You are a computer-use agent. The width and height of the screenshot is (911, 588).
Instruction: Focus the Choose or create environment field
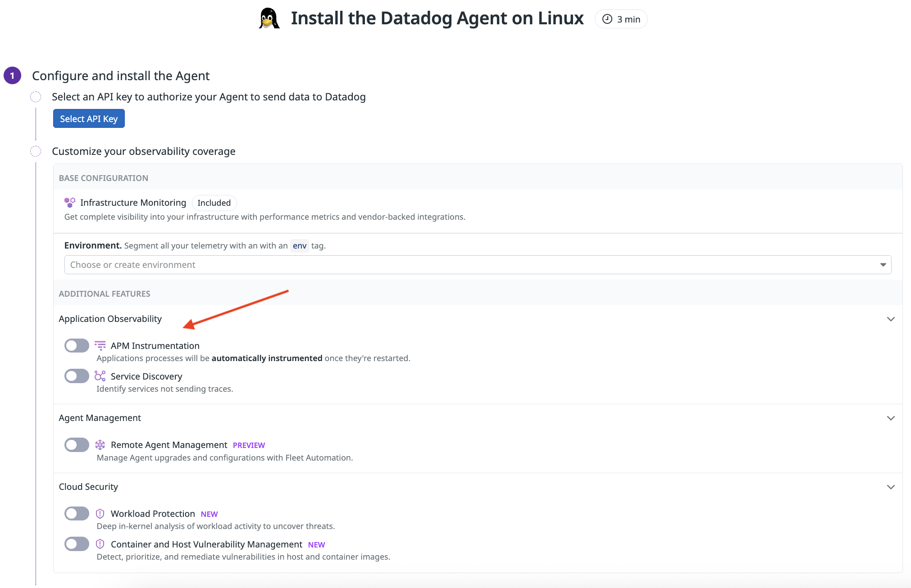click(x=451, y=265)
